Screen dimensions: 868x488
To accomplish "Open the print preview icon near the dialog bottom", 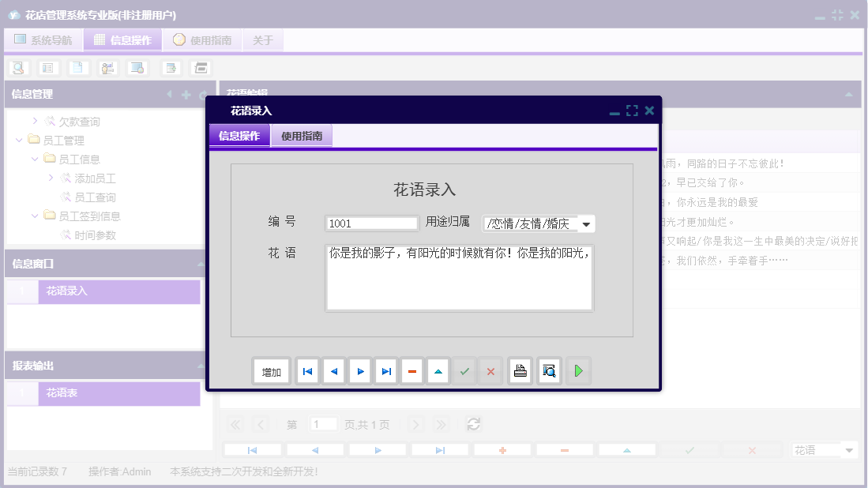I will tap(549, 371).
